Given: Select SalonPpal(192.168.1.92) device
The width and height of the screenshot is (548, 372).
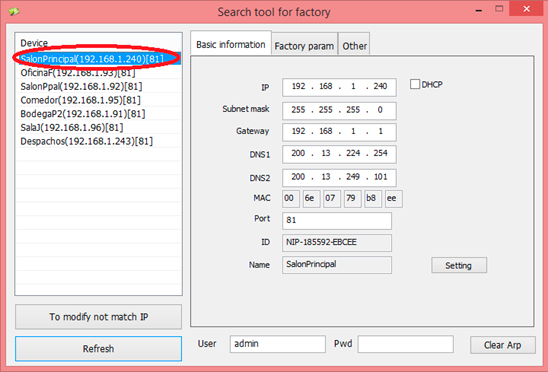Looking at the screenshot, I should point(99,86).
